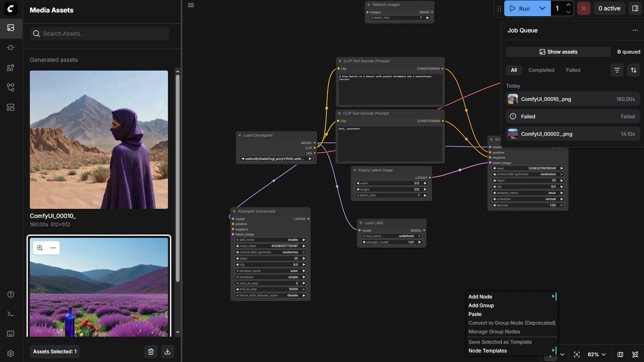Delete the selected asset with trash icon
Screen dimensions: 644x362
(x=151, y=352)
